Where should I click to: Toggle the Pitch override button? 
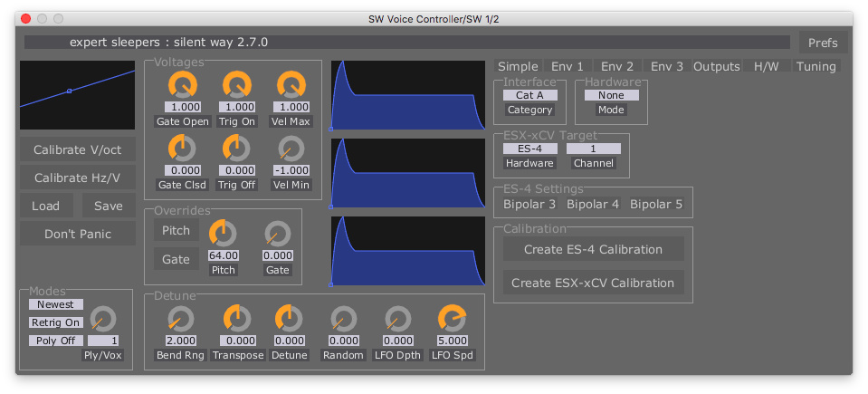coord(176,230)
